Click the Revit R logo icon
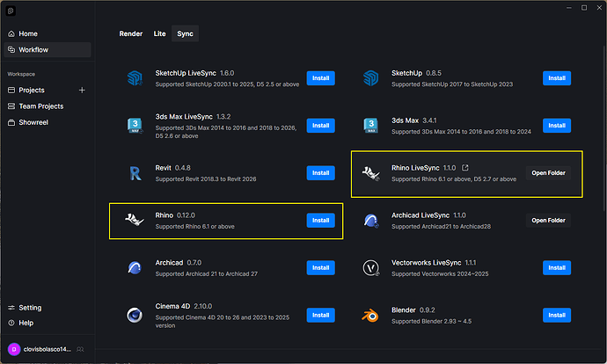 coord(135,173)
